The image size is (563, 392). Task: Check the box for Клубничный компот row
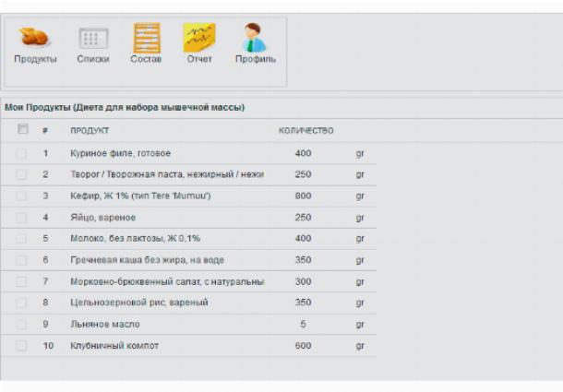(21, 346)
